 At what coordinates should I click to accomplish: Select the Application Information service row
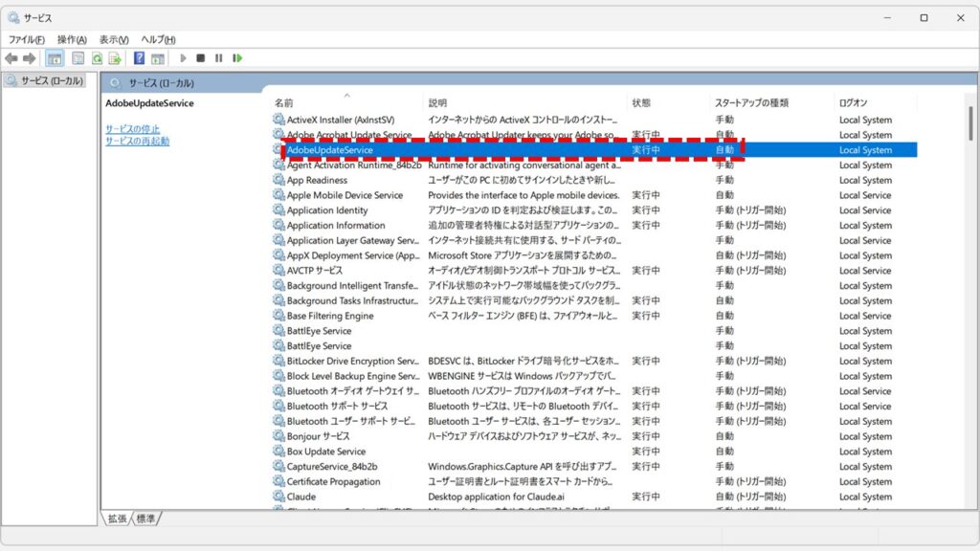(x=594, y=225)
